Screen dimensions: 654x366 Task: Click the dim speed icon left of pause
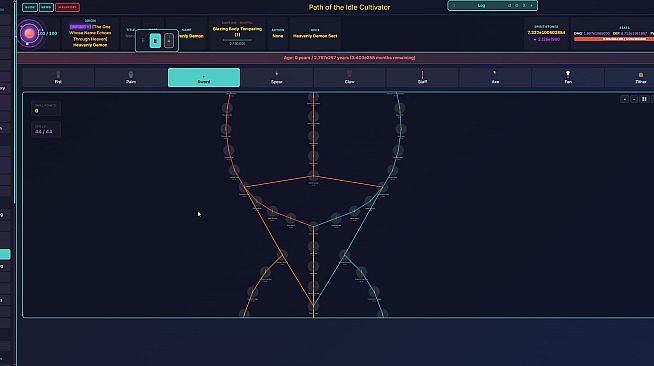[x=143, y=41]
